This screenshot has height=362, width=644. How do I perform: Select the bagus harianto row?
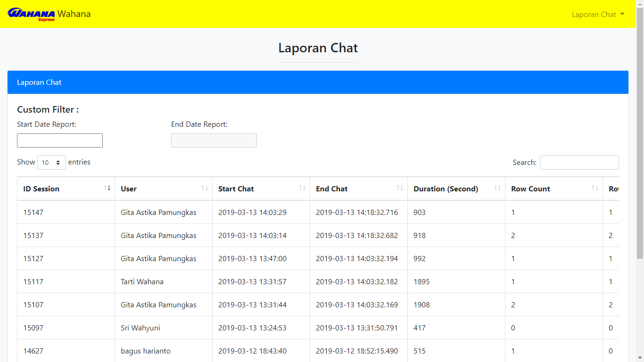[x=146, y=351]
